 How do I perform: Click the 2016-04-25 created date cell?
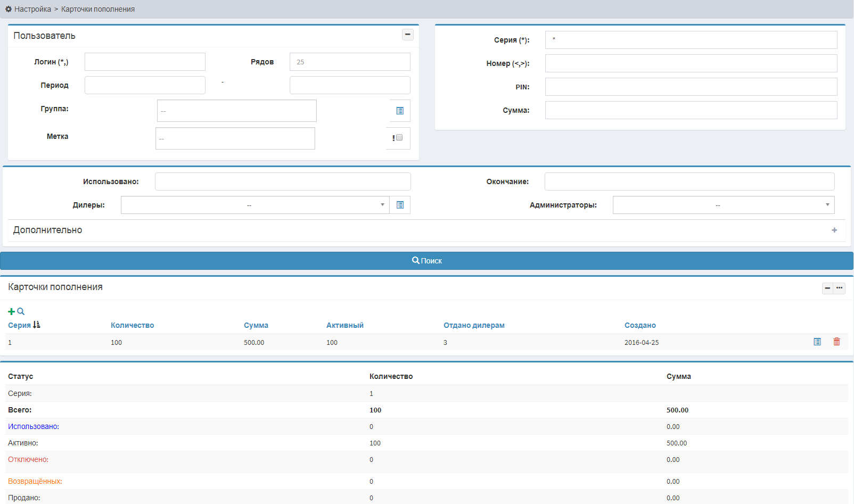pyautogui.click(x=642, y=342)
